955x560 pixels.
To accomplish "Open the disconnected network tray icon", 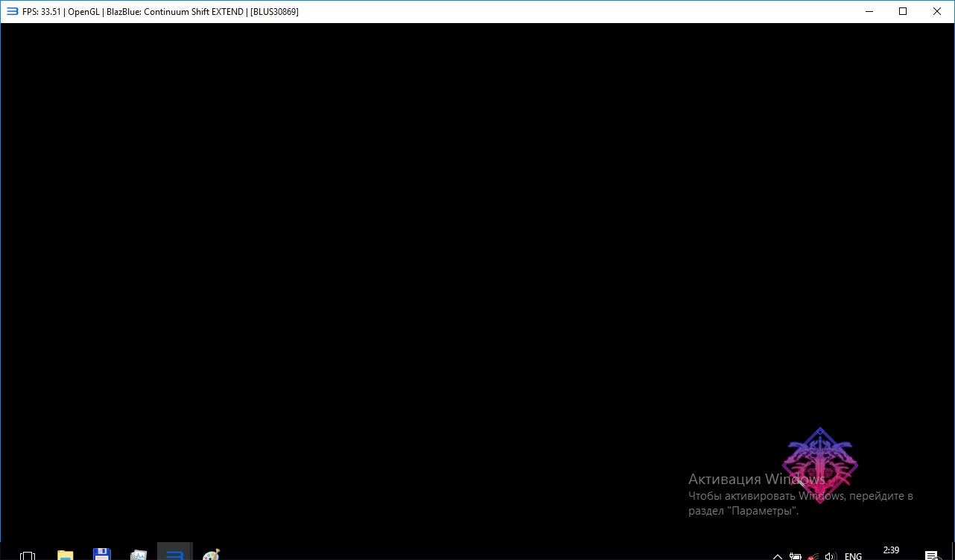I will coord(813,556).
